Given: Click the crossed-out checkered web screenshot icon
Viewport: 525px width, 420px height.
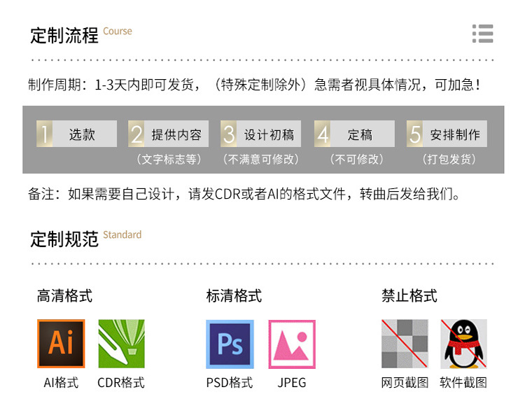Looking at the screenshot, I should tap(405, 344).
